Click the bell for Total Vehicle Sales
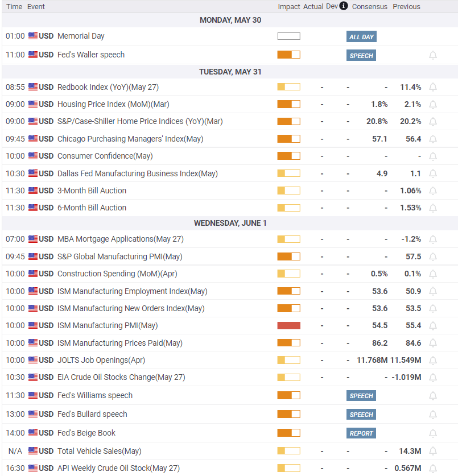Screen dimensions: 458x476 click(433, 452)
